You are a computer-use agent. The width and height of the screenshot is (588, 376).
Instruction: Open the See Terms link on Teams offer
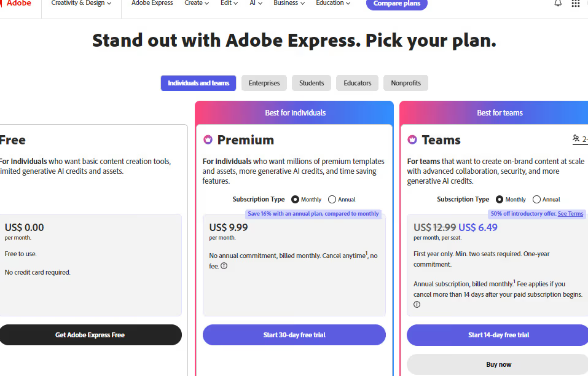click(570, 213)
